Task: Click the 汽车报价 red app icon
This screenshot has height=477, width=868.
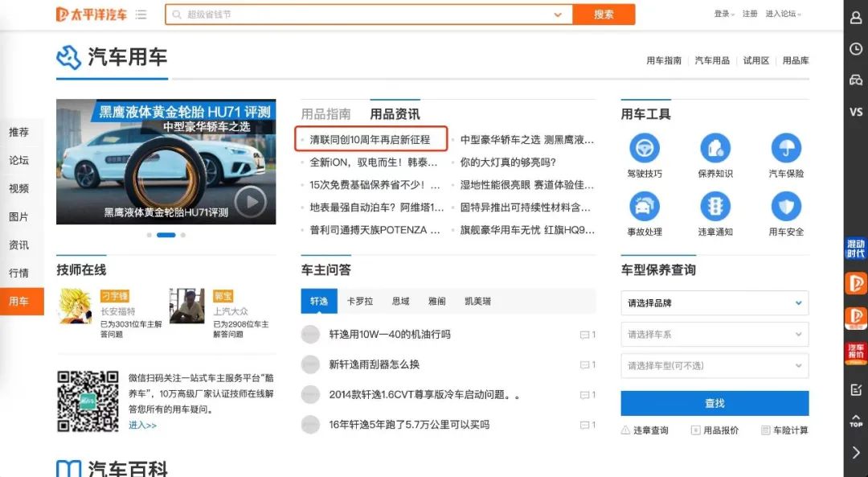Action: [856, 353]
